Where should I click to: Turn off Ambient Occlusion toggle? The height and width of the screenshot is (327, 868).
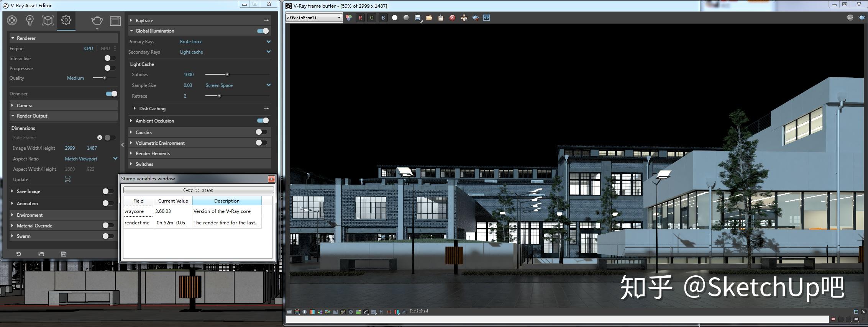coord(263,121)
